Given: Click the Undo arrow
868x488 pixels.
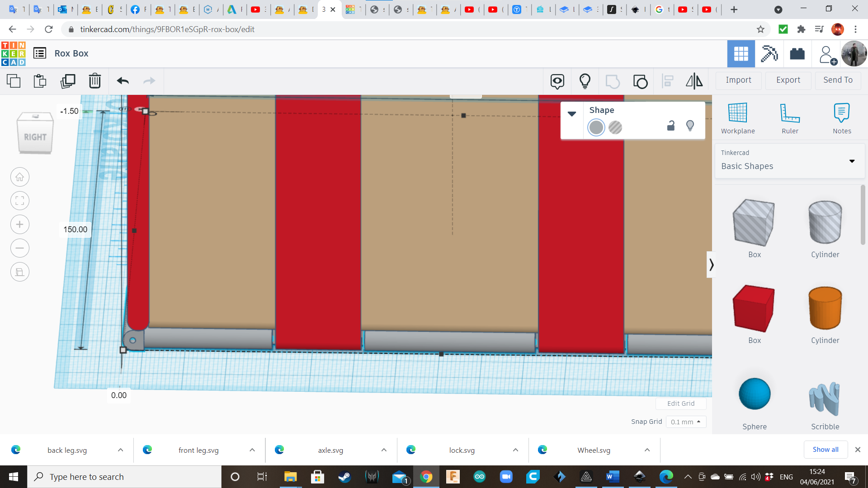Looking at the screenshot, I should 123,81.
